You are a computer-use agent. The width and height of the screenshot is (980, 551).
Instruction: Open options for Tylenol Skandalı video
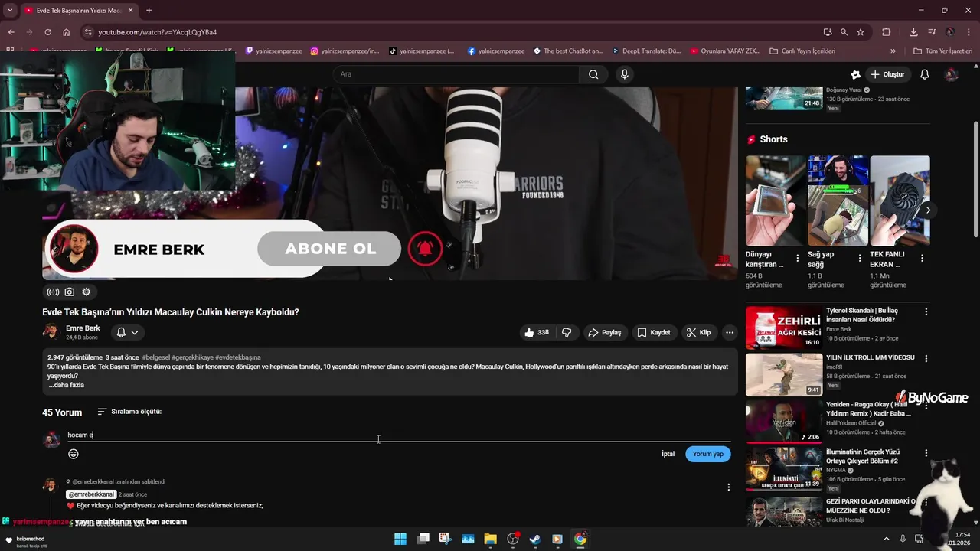click(x=926, y=311)
